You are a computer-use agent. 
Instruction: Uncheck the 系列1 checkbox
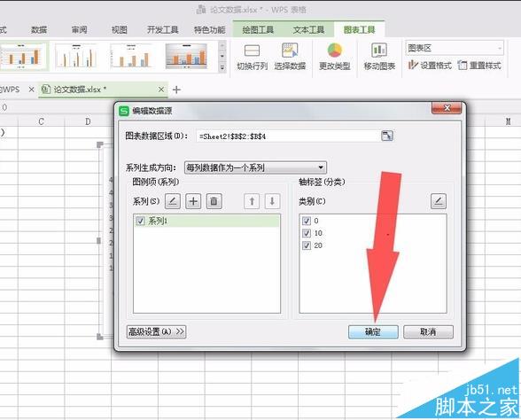click(x=140, y=221)
